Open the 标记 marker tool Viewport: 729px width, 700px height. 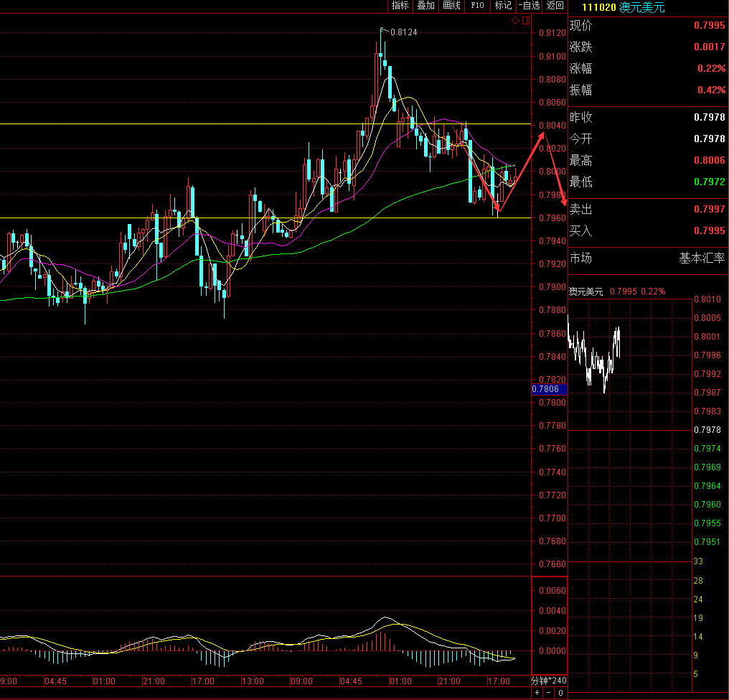[503, 6]
